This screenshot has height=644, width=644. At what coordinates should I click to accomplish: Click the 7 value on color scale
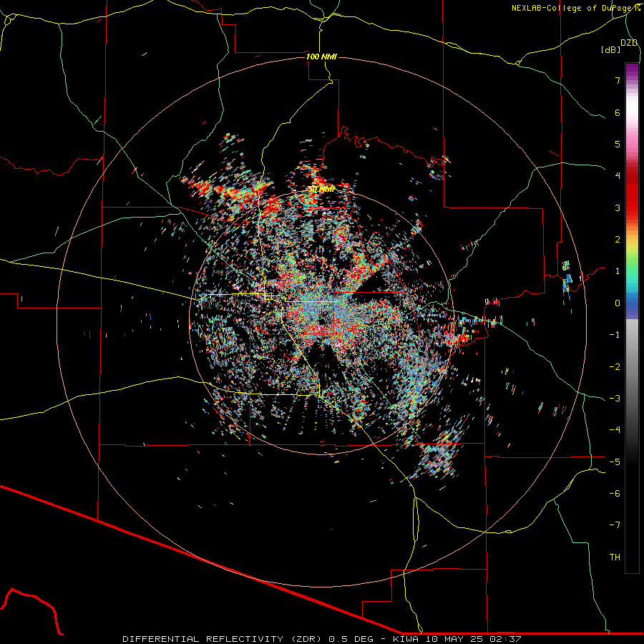618,80
